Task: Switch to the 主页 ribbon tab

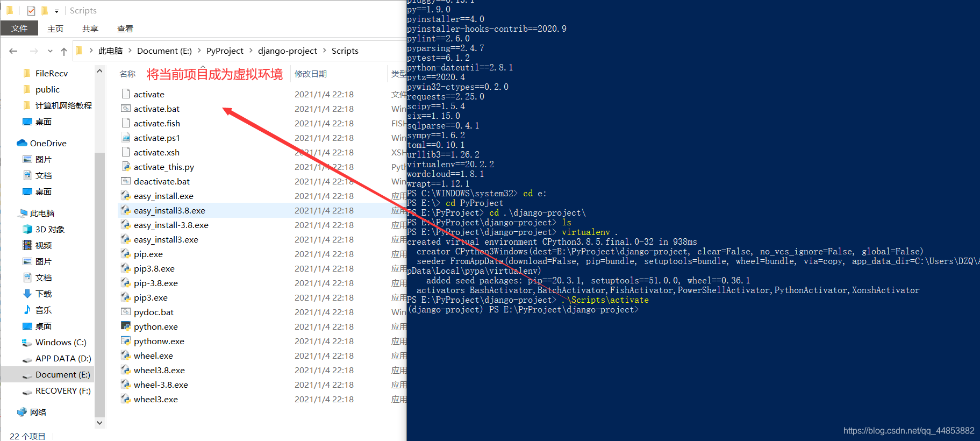Action: pyautogui.click(x=55, y=29)
